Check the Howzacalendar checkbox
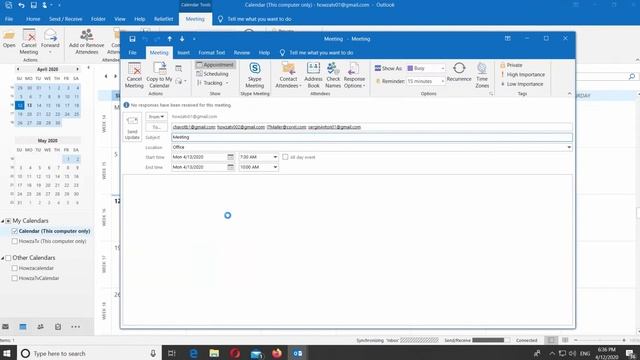The image size is (640, 360). [x=15, y=268]
